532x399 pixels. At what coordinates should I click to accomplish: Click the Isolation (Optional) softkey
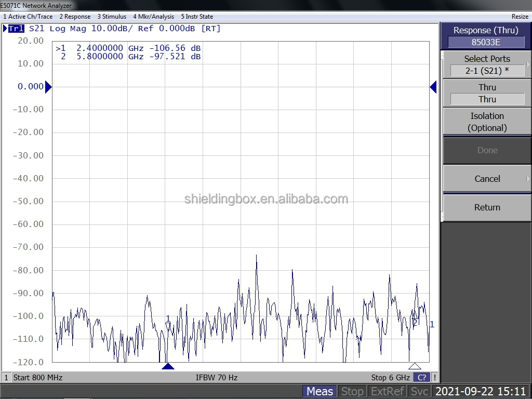coord(487,122)
